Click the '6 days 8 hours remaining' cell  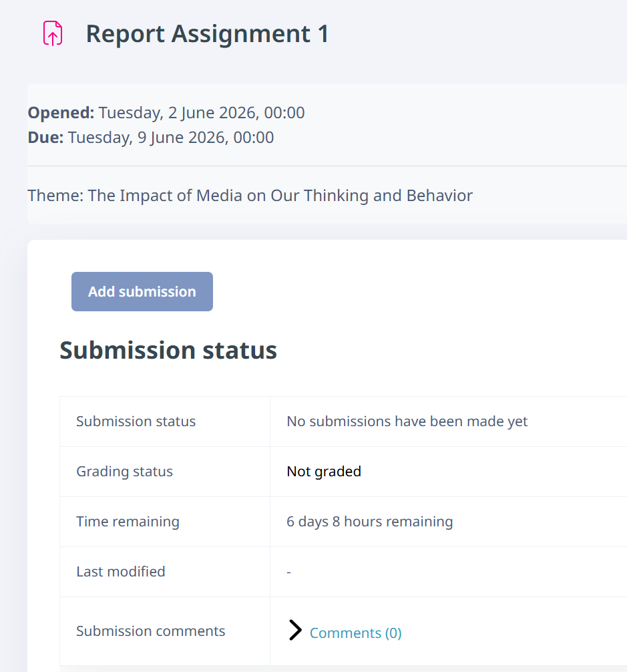tap(449, 522)
